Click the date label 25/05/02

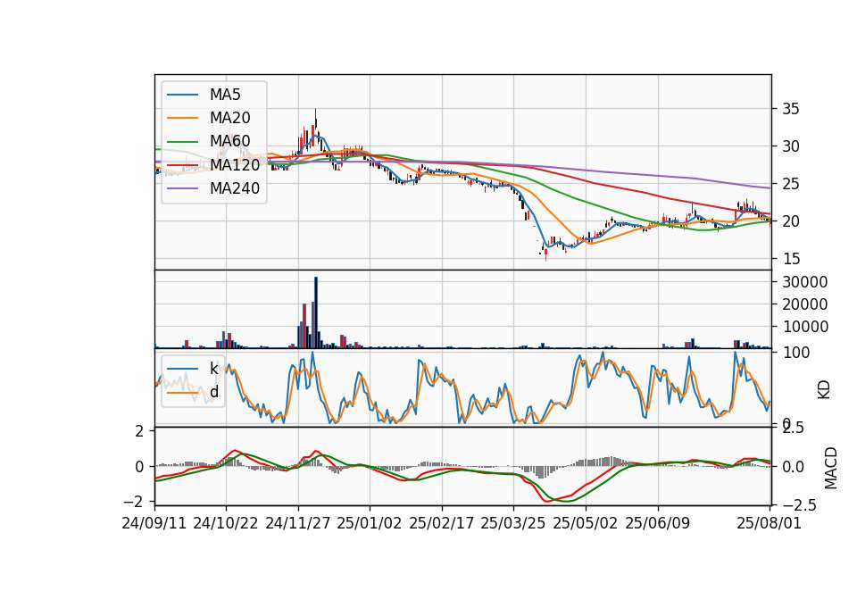pyautogui.click(x=586, y=523)
